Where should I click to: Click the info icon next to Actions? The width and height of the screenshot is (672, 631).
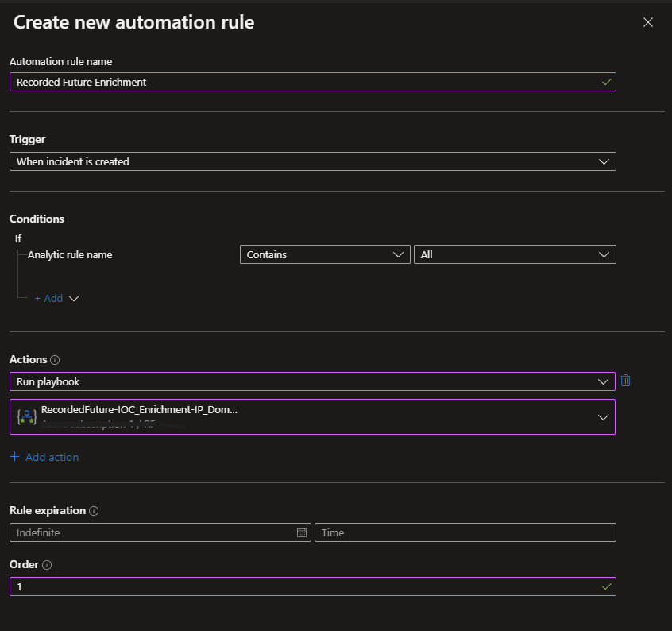(x=55, y=360)
